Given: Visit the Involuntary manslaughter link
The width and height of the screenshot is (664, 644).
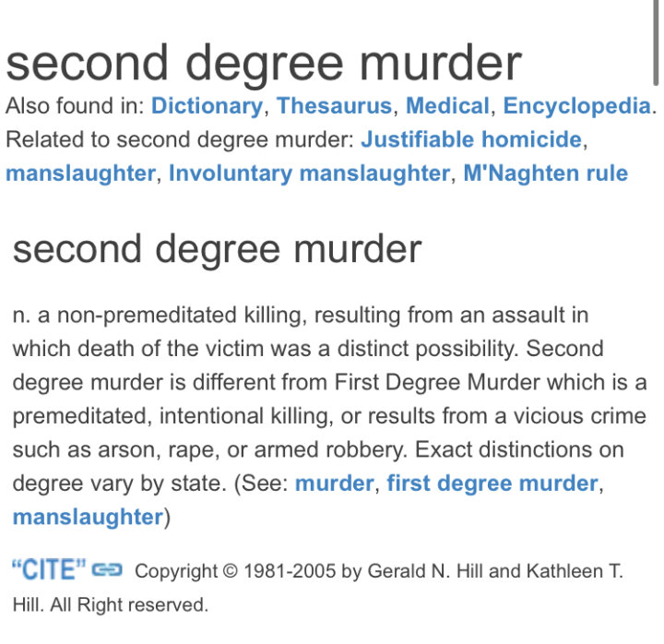Looking at the screenshot, I should [x=309, y=173].
